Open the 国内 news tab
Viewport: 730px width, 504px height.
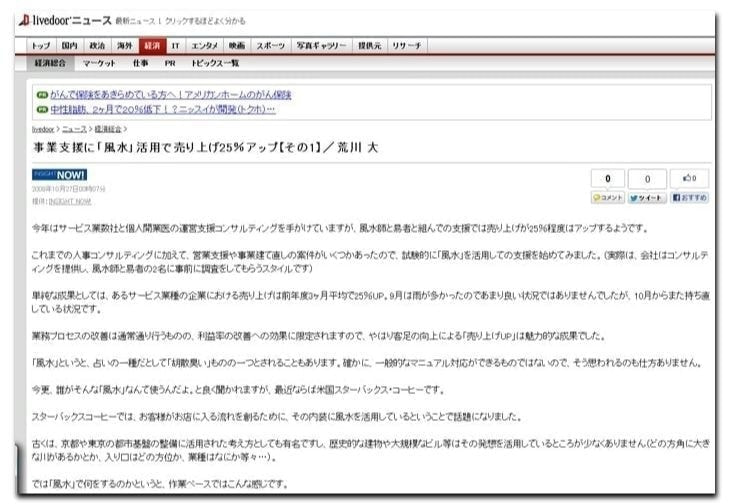69,46
